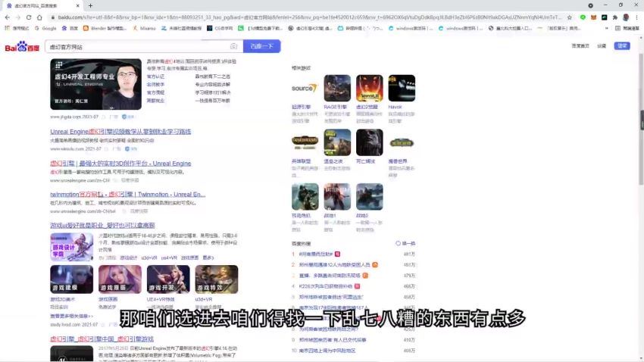Open the '虚幻引擎 | 最强大的实时3D创作平台' result

coord(120,164)
